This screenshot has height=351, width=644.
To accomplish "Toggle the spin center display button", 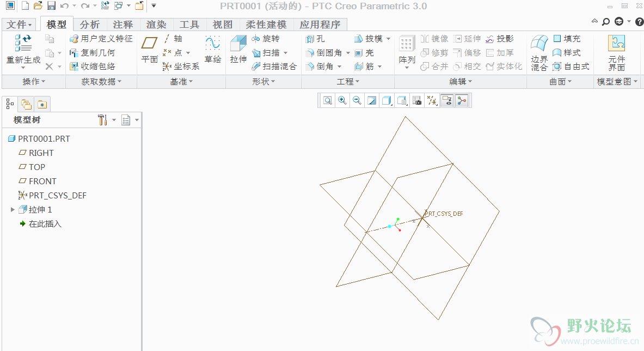I will coord(462,100).
